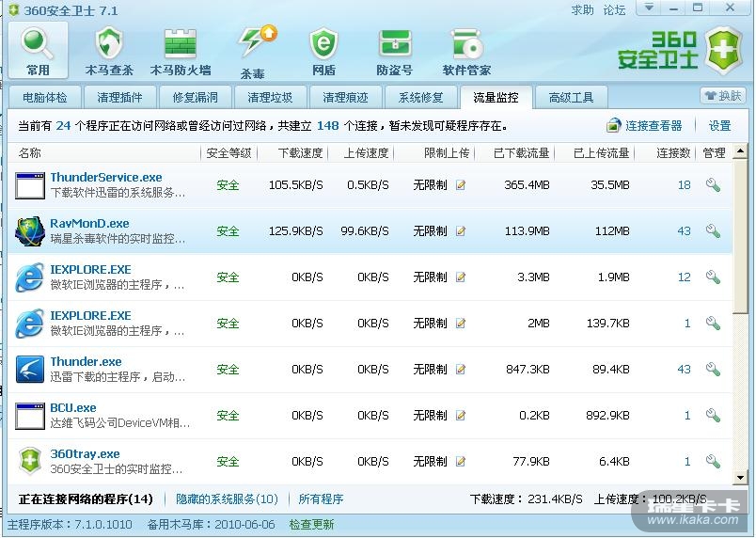Switch to the 高级工具 tab
Screen dimensions: 756x538
point(571,98)
